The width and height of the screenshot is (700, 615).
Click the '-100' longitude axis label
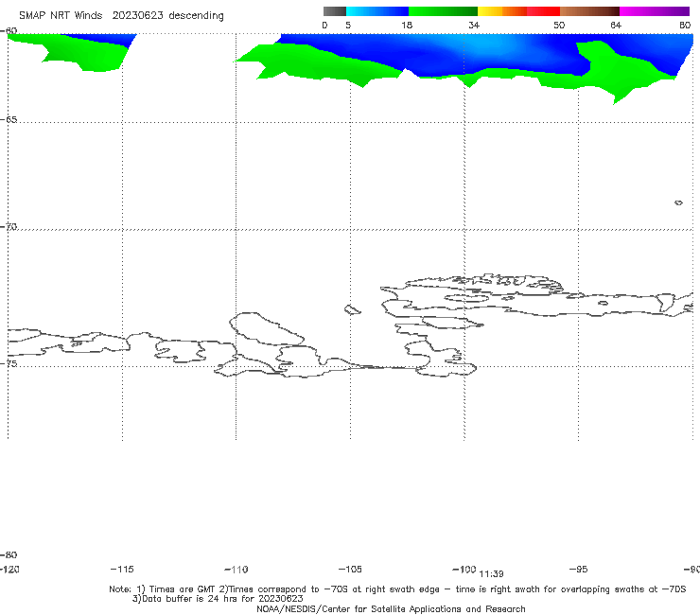coord(464,570)
